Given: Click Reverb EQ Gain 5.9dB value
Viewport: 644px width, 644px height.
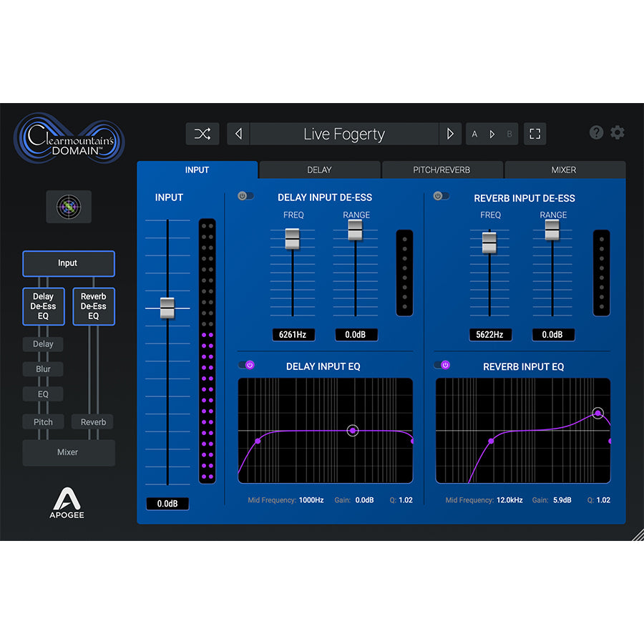Looking at the screenshot, I should click(562, 500).
